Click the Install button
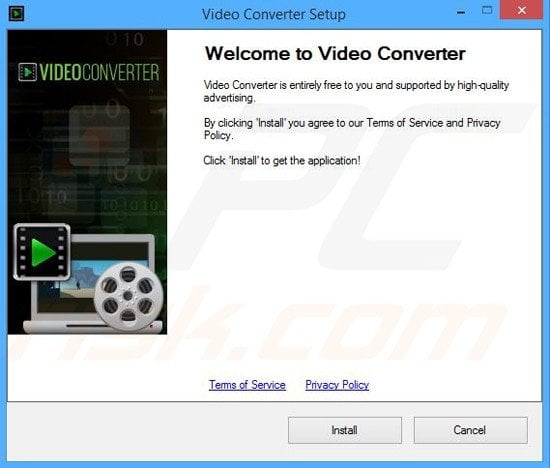 pos(345,430)
